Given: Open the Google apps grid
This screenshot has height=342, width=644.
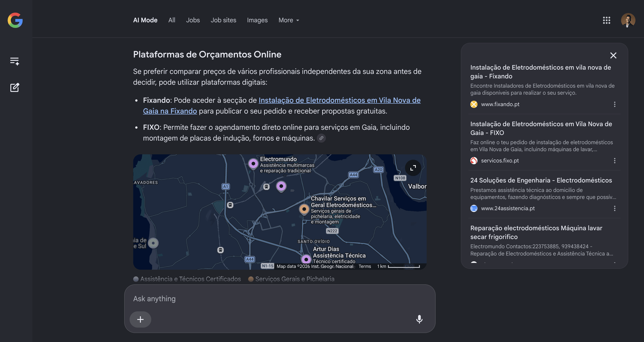Looking at the screenshot, I should pos(606,20).
